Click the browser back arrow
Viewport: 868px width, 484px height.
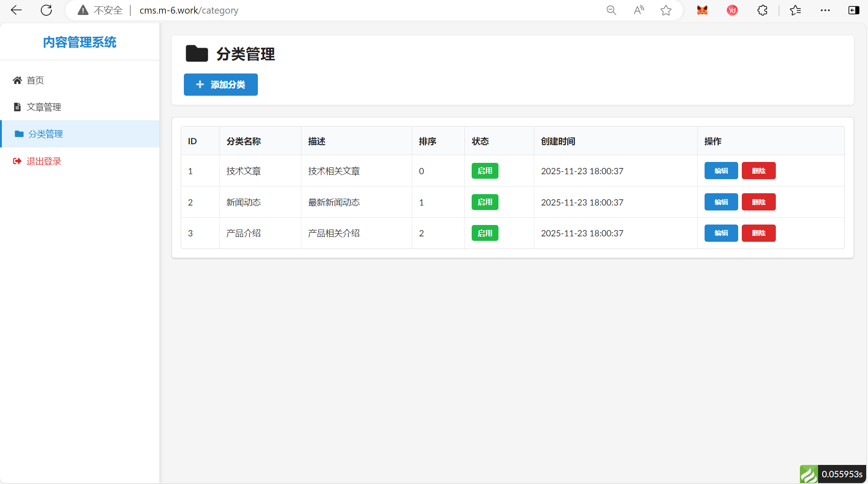[16, 10]
